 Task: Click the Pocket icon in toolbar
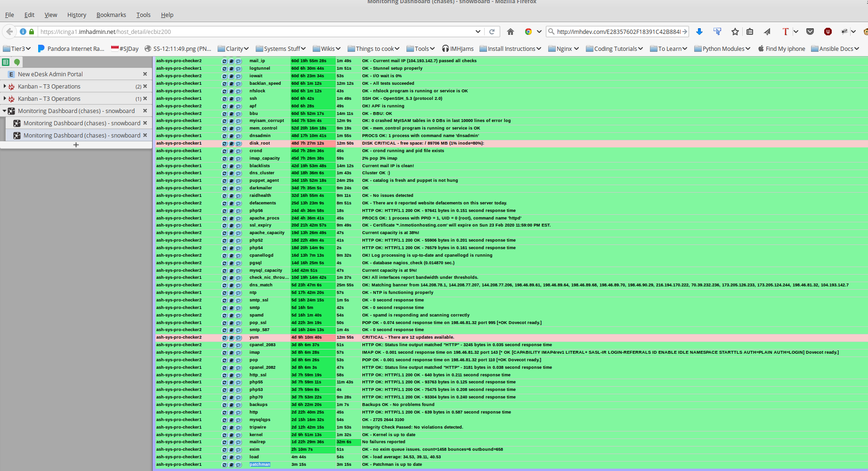pos(810,32)
